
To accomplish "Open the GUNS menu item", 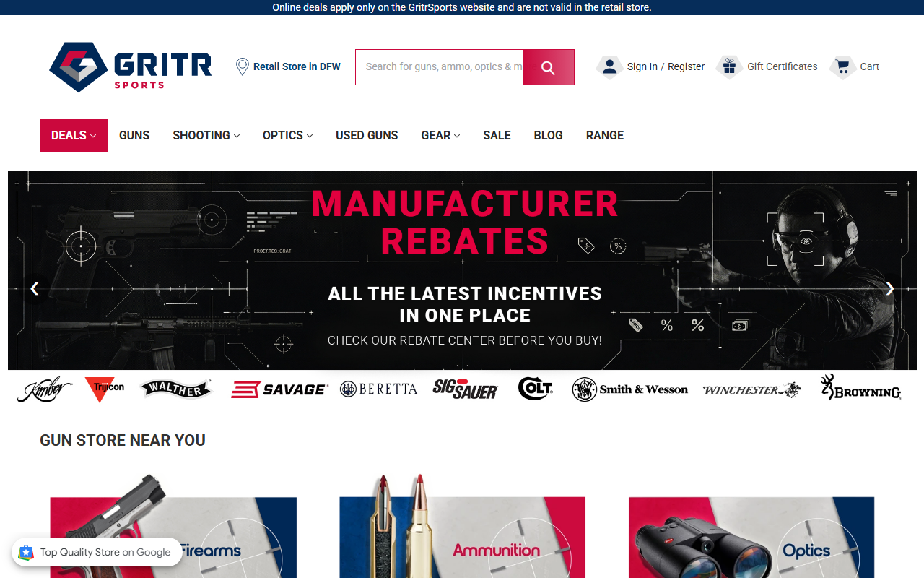I will [x=134, y=136].
